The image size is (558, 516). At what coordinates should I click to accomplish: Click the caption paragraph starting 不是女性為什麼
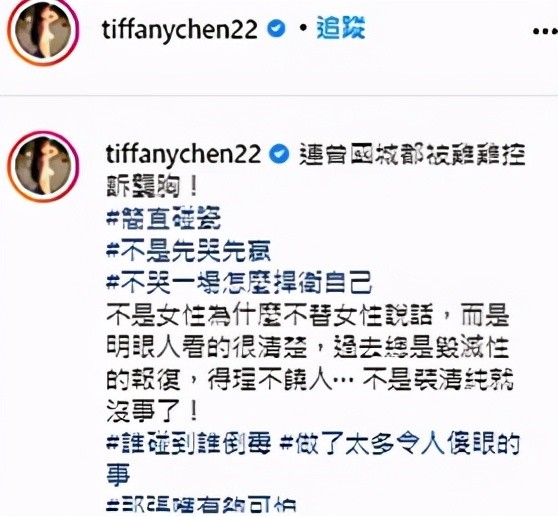point(310,364)
